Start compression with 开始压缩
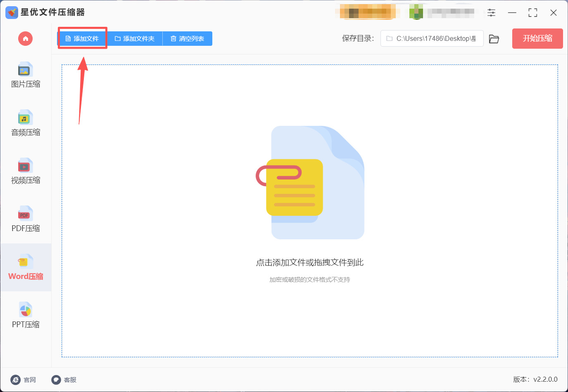The height and width of the screenshot is (392, 568). click(x=537, y=38)
